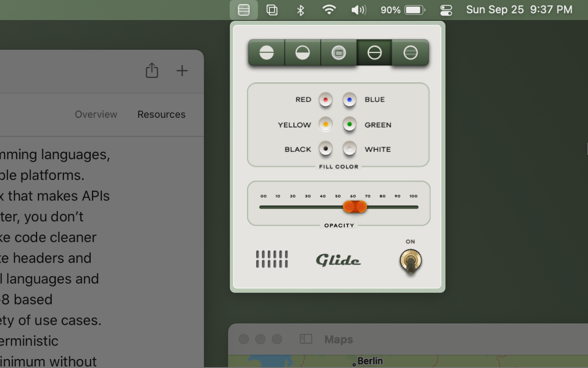The image size is (588, 368).
Task: Set opacity to 90 on the track
Action: pos(397,207)
